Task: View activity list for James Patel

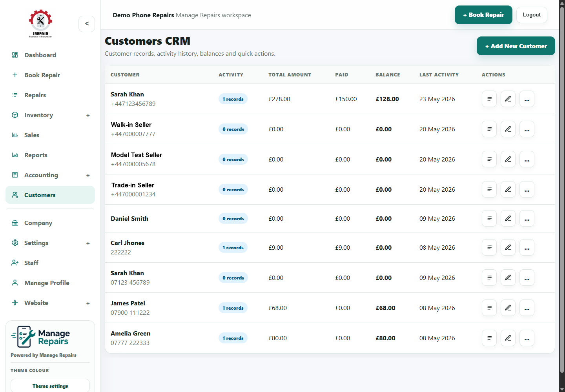Action: click(x=489, y=308)
